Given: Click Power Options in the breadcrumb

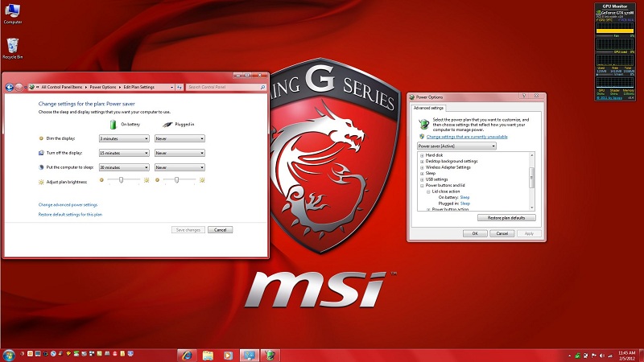Looking at the screenshot, I should point(103,87).
